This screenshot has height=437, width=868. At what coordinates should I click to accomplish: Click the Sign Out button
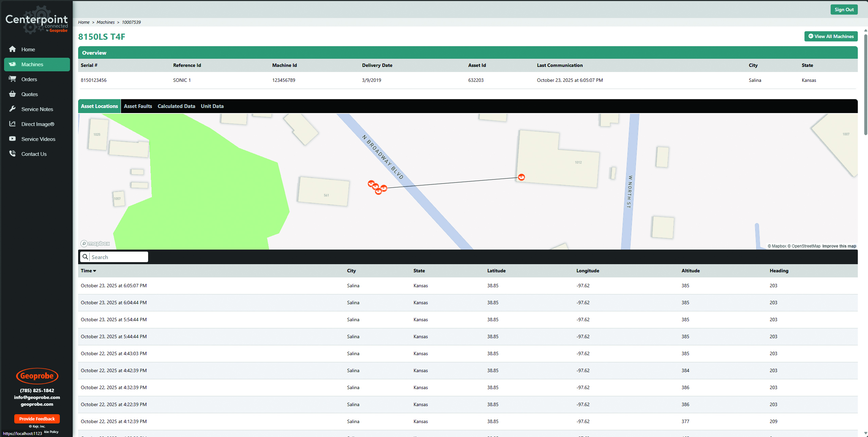pos(844,10)
